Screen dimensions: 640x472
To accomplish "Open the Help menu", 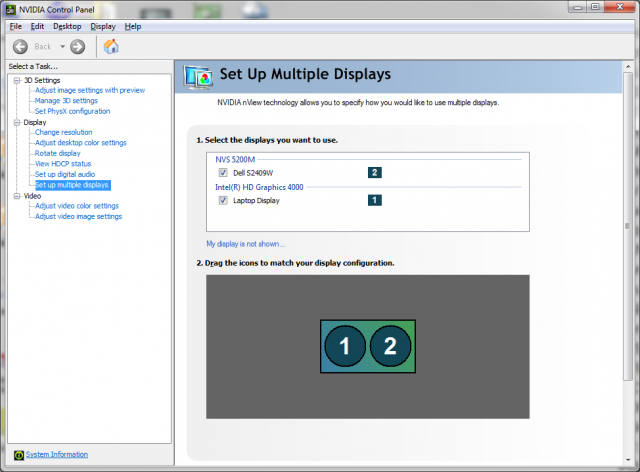I will [x=133, y=27].
